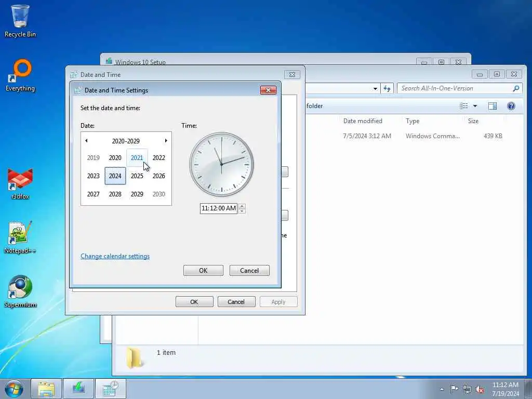Select year 2023 in the calendar
The width and height of the screenshot is (532, 399).
tap(94, 176)
